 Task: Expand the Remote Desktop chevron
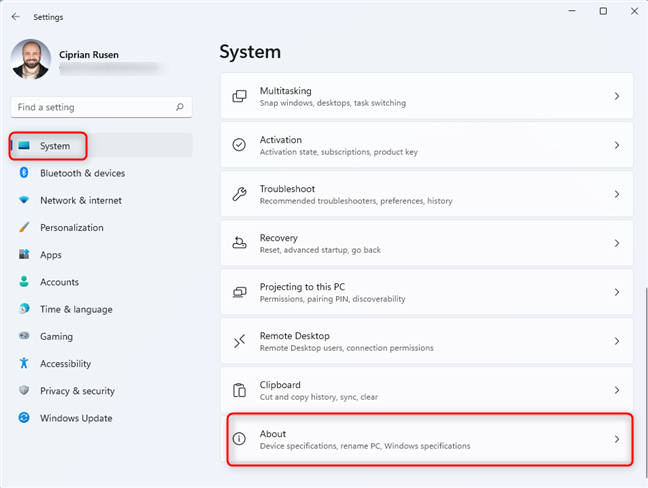[x=617, y=341]
